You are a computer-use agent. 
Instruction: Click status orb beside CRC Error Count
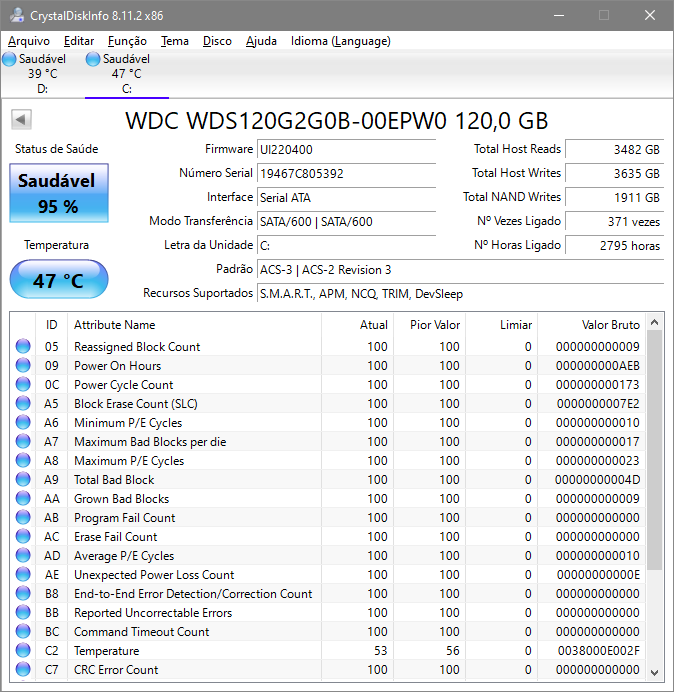23,669
